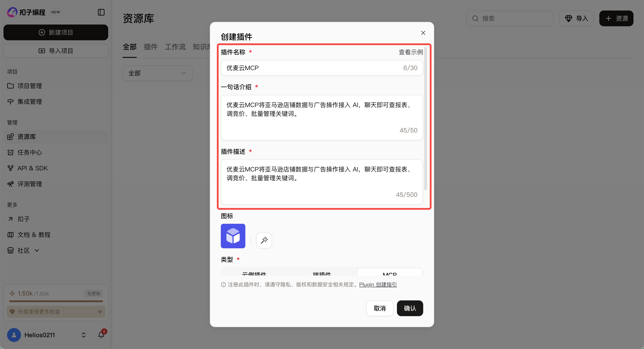Click the credits usage progress bar
Image resolution: width=644 pixels, height=349 pixels.
pos(56,301)
